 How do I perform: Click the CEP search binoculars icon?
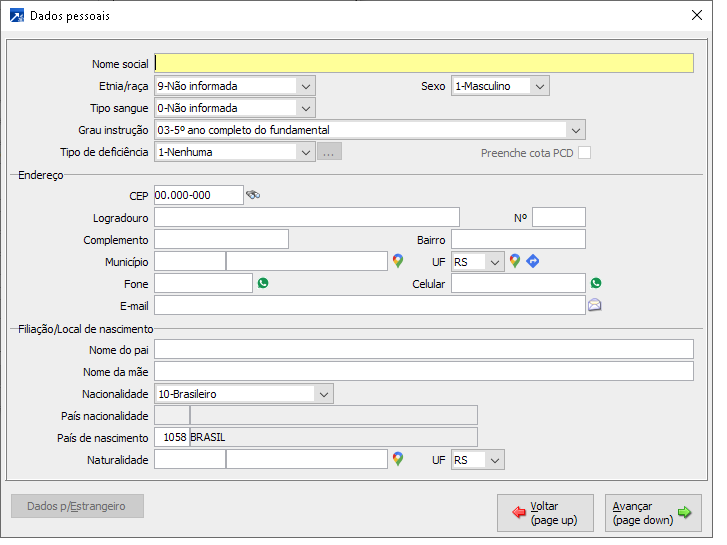pyautogui.click(x=253, y=195)
